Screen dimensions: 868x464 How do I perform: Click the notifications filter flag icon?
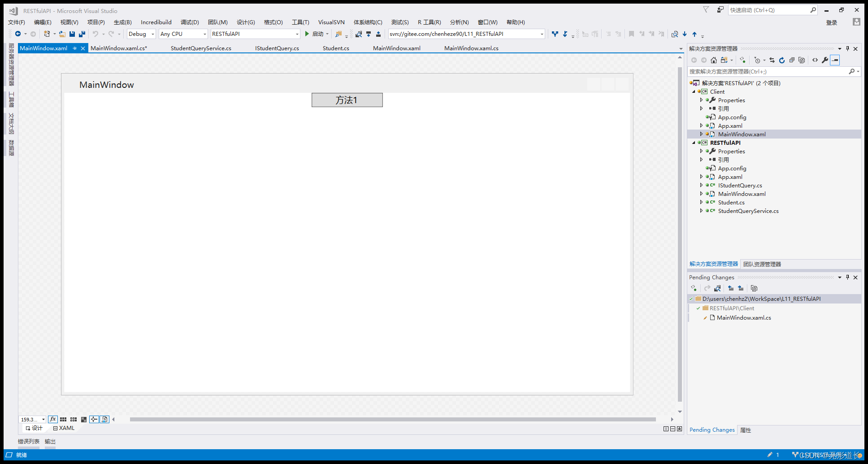706,10
